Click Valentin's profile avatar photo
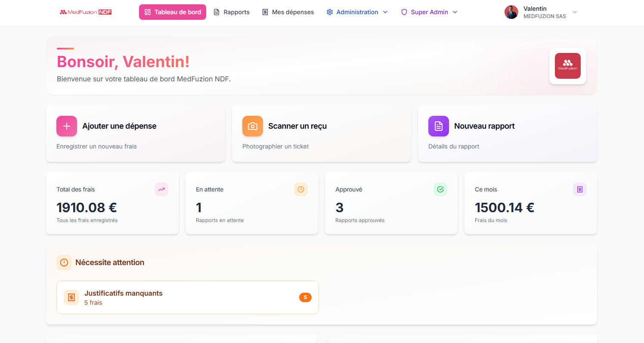Image resolution: width=644 pixels, height=343 pixels. pyautogui.click(x=511, y=12)
